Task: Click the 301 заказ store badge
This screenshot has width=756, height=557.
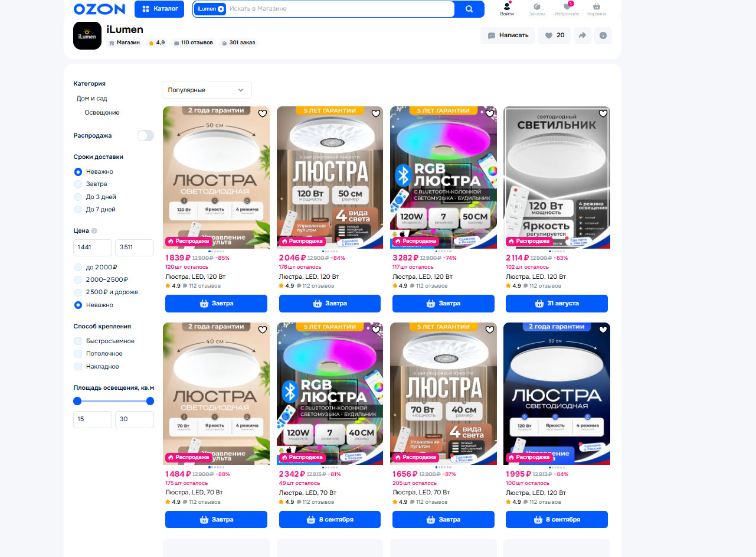Action: click(238, 43)
